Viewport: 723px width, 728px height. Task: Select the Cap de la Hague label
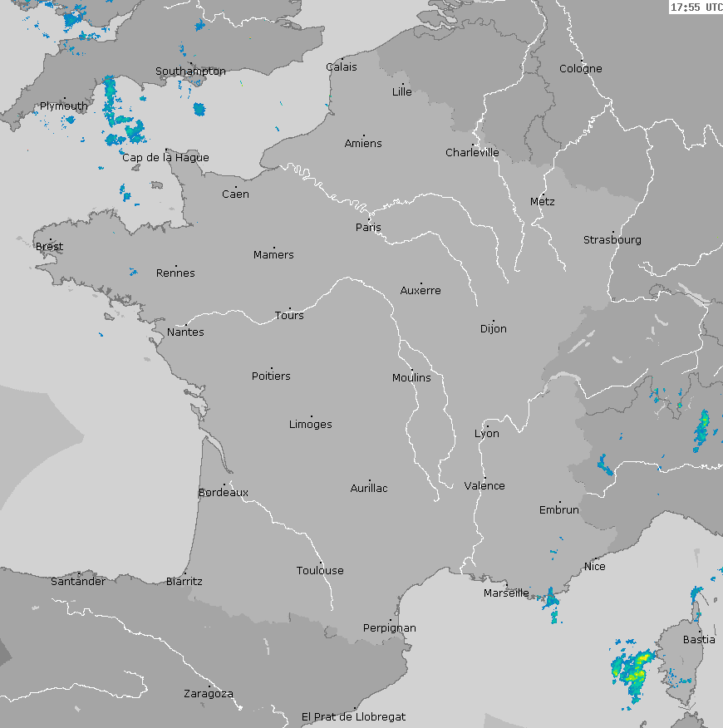165,157
